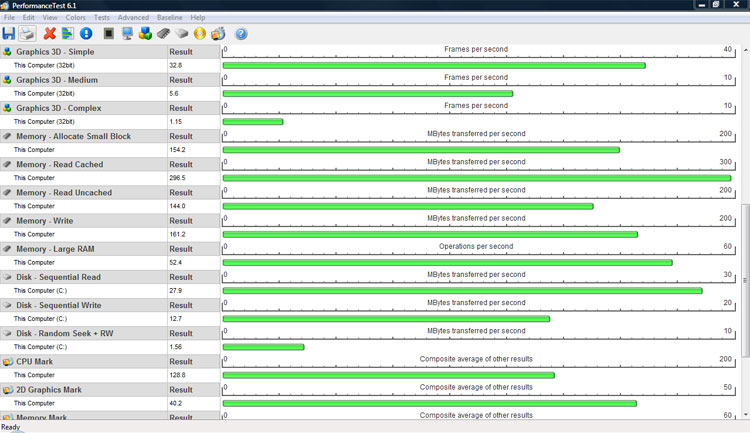Click the blue system information icon
Viewport: 750px width, 433px height.
[x=86, y=33]
